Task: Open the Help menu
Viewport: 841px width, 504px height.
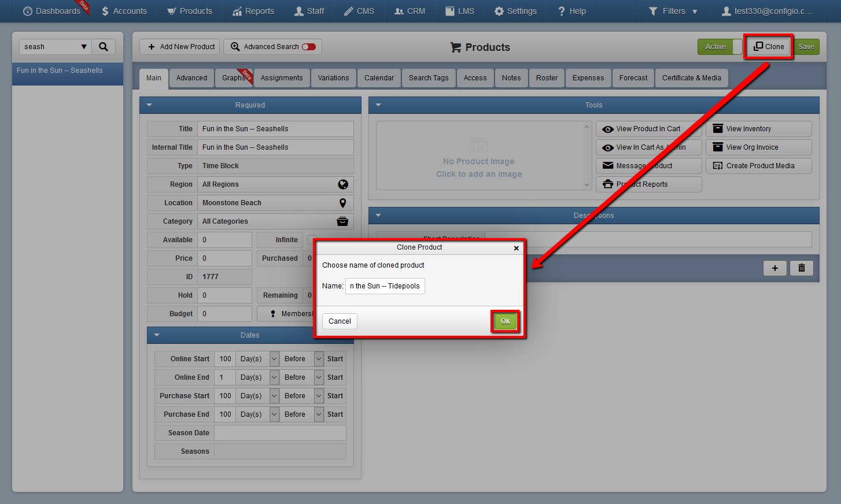Action: tap(571, 11)
